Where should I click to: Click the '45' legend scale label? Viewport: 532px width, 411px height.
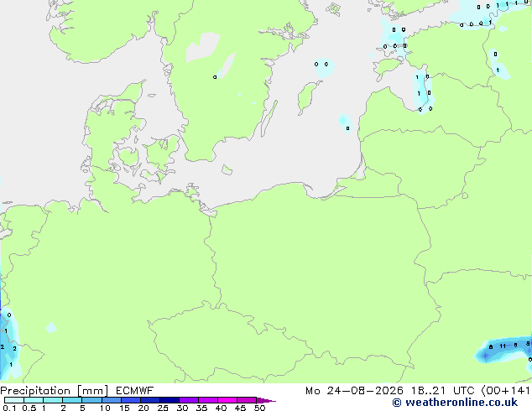click(240, 408)
